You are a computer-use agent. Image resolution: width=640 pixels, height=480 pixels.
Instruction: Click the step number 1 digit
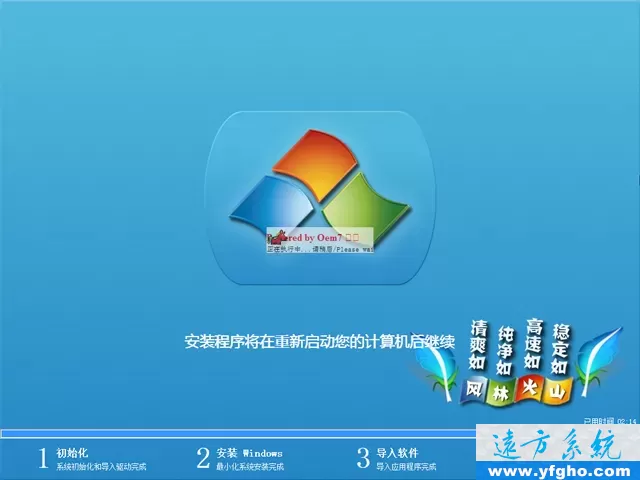[43, 458]
